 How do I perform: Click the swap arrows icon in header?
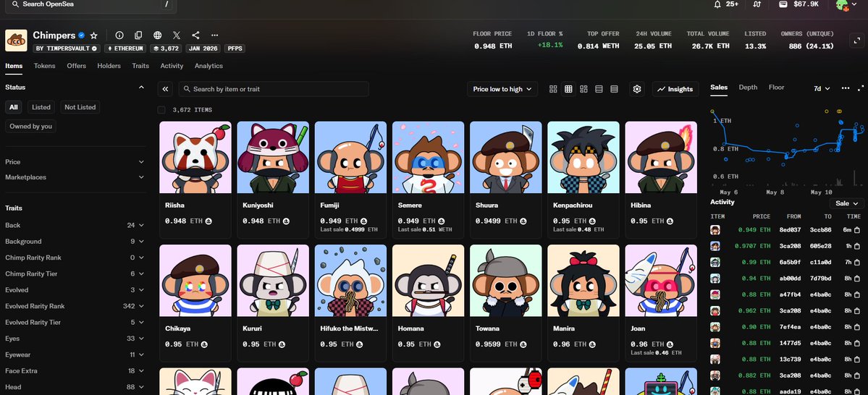point(757,4)
